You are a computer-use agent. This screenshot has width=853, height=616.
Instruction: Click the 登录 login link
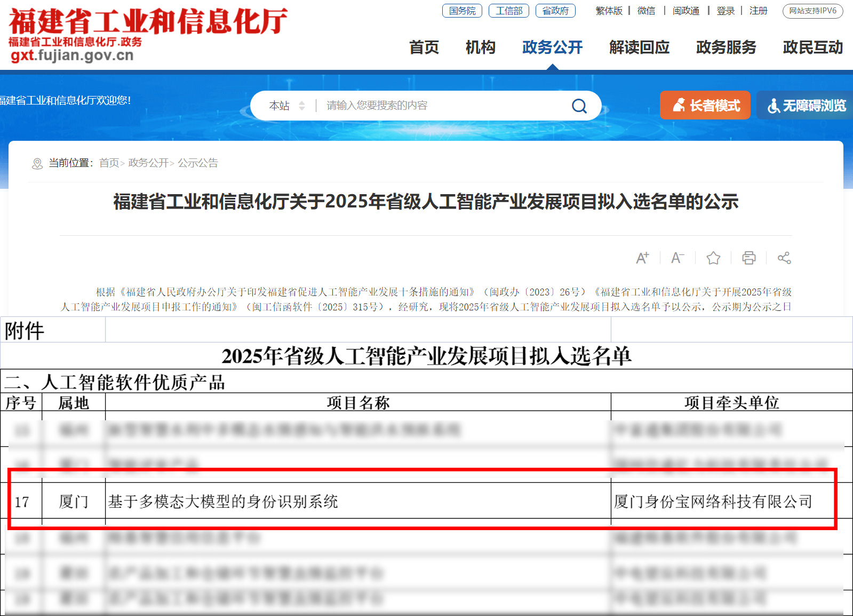pos(726,11)
